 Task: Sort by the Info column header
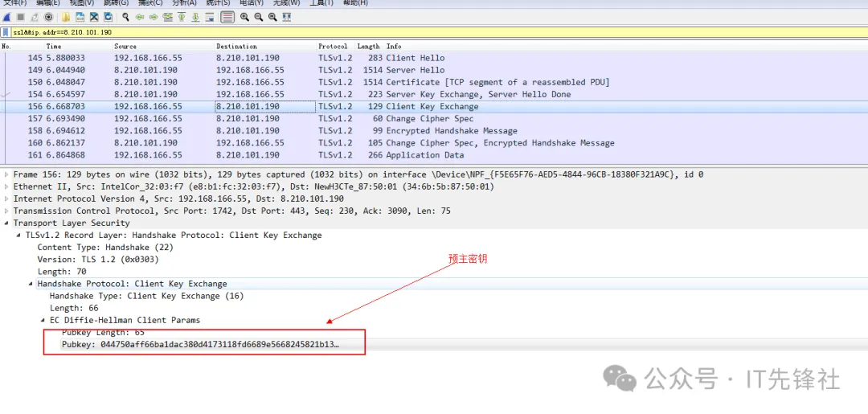click(x=625, y=47)
